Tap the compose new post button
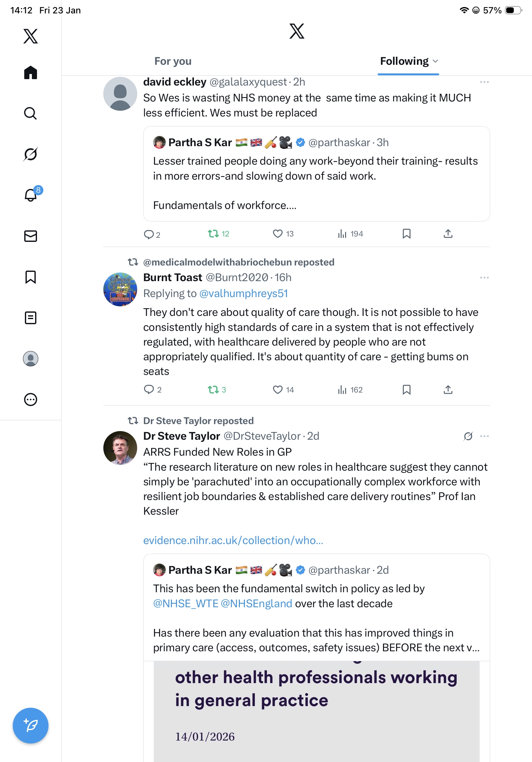Image resolution: width=532 pixels, height=762 pixels. [31, 725]
